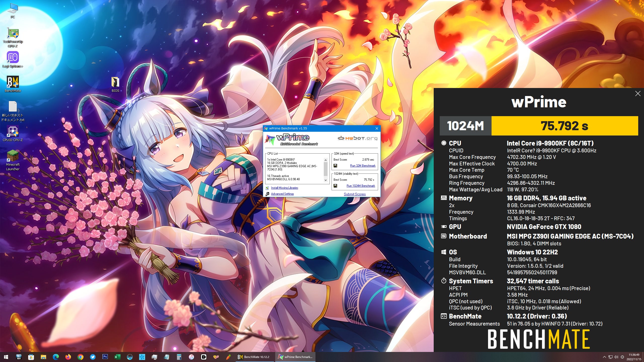Select Logi Options+ desktop shortcut
This screenshot has height=362, width=644.
(13, 60)
